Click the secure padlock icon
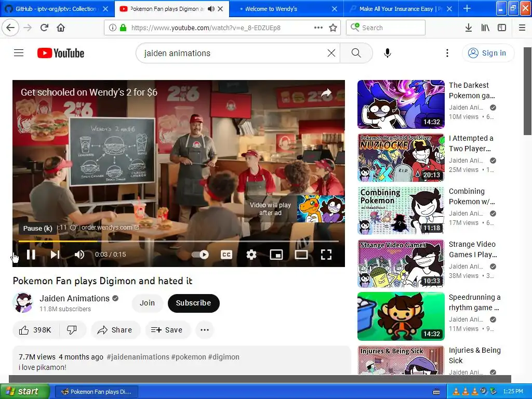This screenshot has width=532, height=399. tap(123, 28)
